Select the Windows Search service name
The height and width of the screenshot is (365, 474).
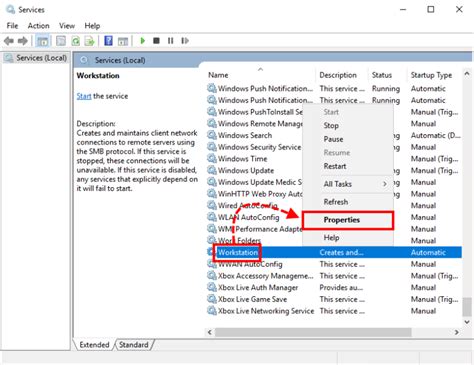[x=245, y=135]
